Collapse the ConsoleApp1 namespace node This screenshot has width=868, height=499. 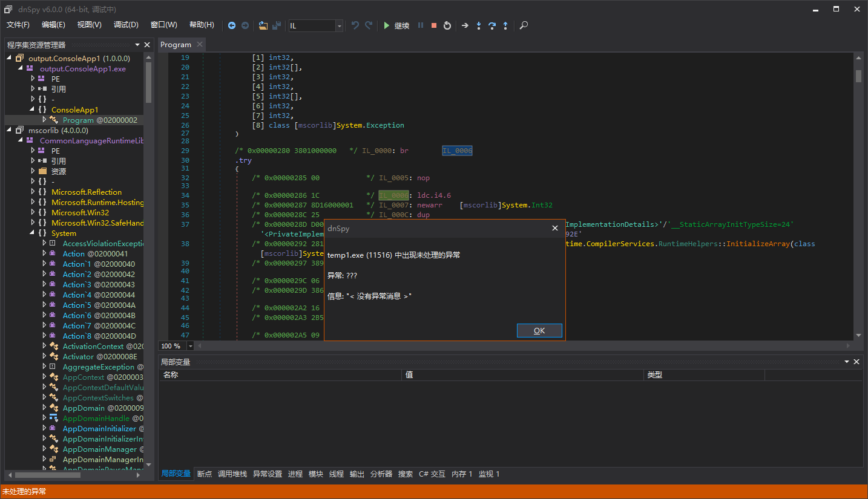[33, 109]
